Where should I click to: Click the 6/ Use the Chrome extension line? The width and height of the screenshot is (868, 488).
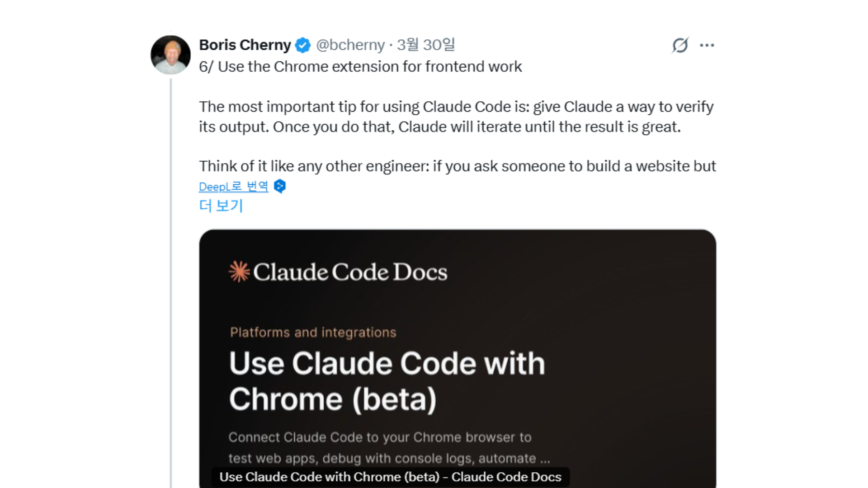[x=360, y=67]
